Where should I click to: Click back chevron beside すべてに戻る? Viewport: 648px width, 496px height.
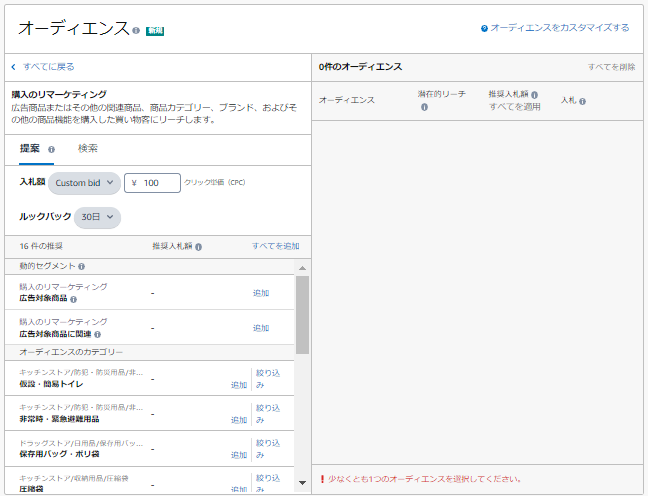point(14,67)
